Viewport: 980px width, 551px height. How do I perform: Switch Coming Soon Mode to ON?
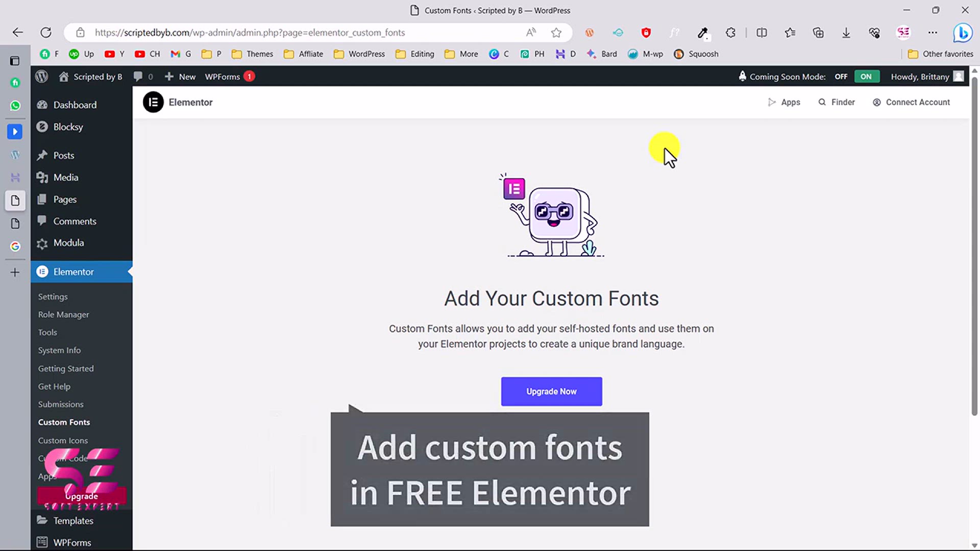coord(866,77)
